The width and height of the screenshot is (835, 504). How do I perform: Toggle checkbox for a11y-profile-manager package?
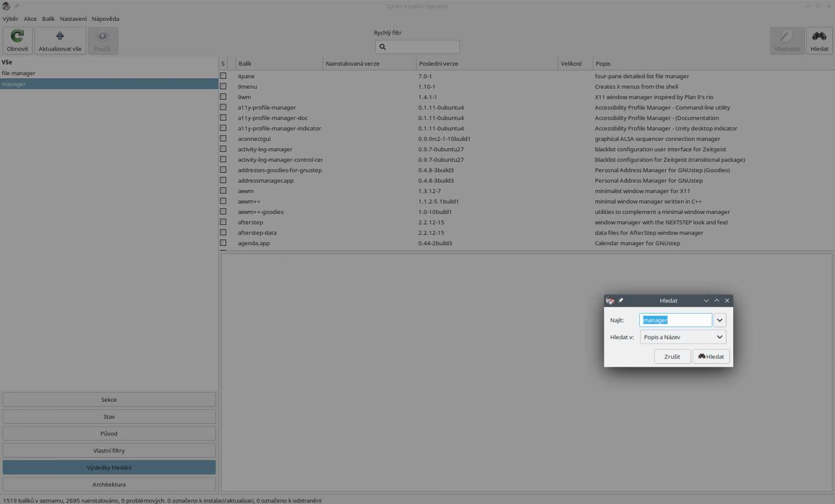223,107
